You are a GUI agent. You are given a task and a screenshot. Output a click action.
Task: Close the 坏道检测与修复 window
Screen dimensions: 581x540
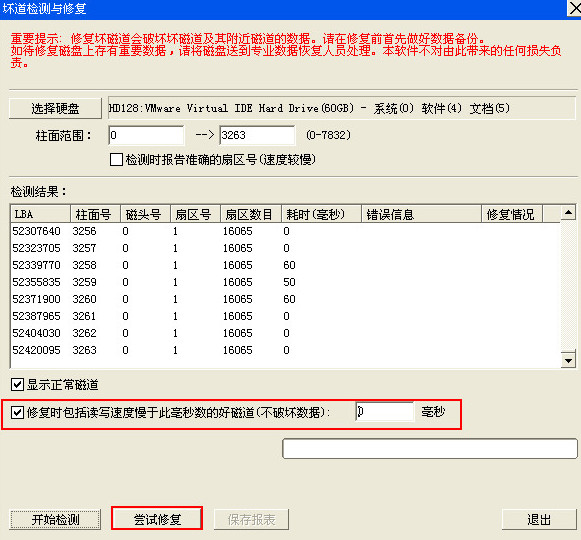tap(575, 8)
